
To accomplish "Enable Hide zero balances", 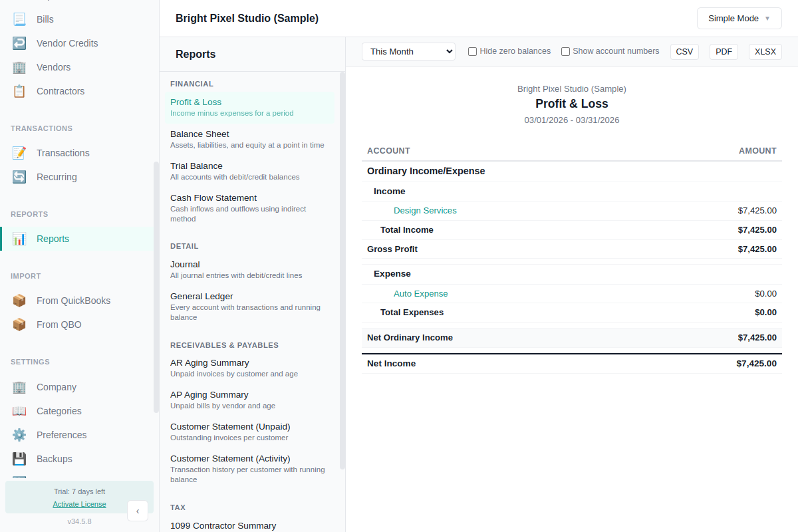I will (472, 51).
